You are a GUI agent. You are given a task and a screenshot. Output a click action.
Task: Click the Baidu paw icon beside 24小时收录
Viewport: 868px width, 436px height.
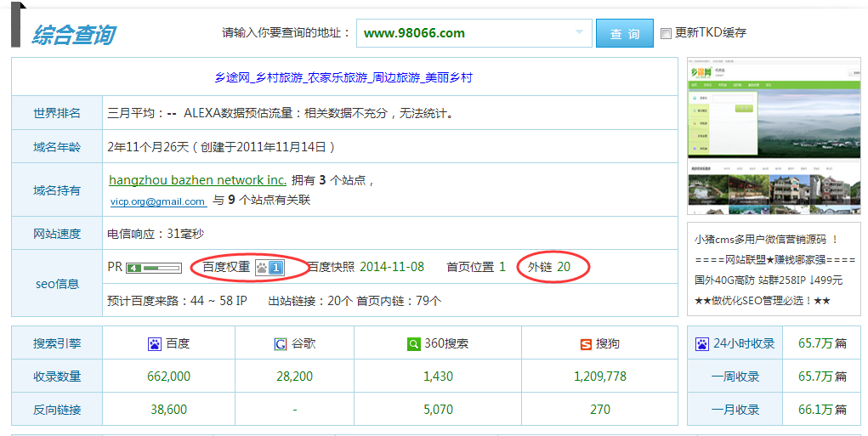point(702,344)
